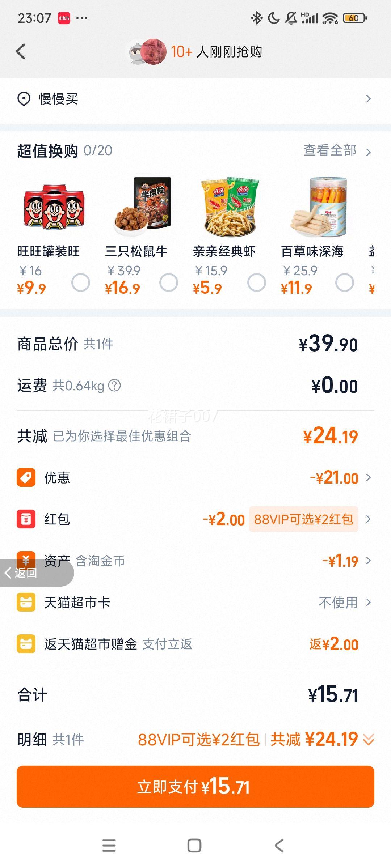
Task: Open 天猫超市卡 不使用 selection
Action: tap(345, 603)
